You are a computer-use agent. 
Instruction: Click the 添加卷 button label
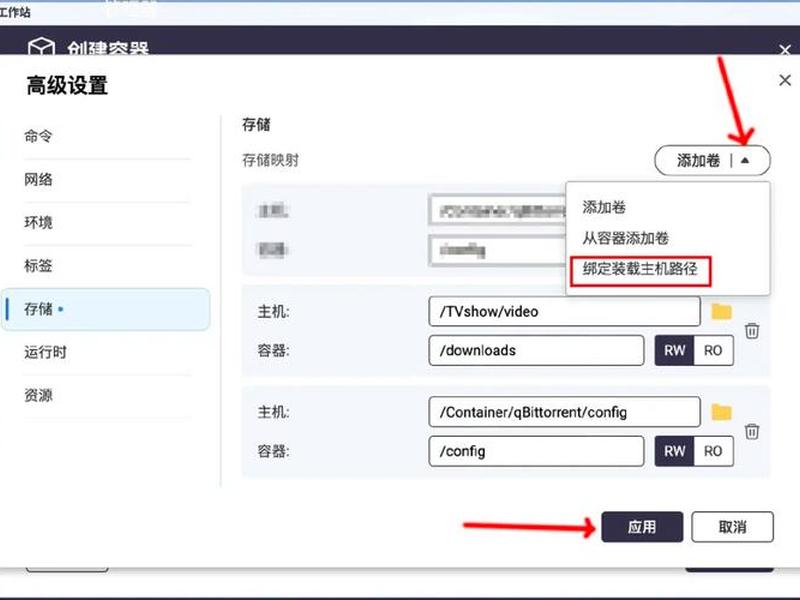698,161
